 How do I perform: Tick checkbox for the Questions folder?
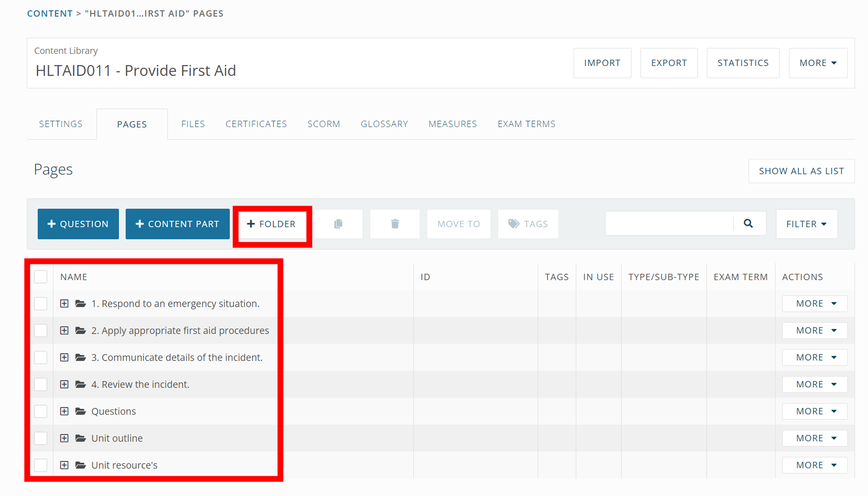(x=41, y=412)
